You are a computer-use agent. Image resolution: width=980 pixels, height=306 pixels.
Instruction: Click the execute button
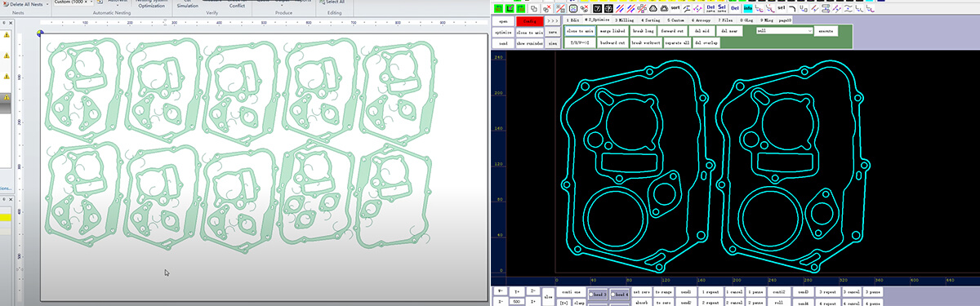pyautogui.click(x=826, y=30)
